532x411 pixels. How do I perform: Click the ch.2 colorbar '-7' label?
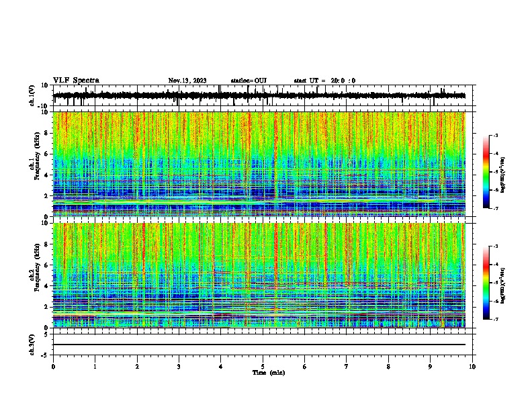(495, 319)
